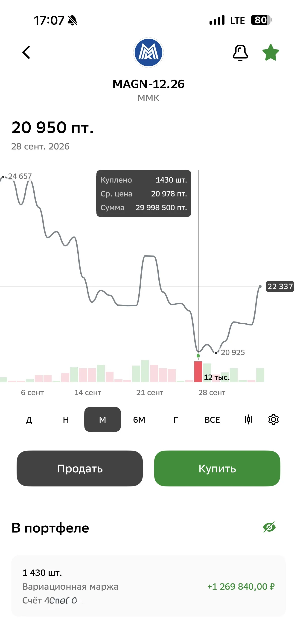Tap the green purchase marker on chart
Screen dimensions: 297x644
tap(198, 355)
